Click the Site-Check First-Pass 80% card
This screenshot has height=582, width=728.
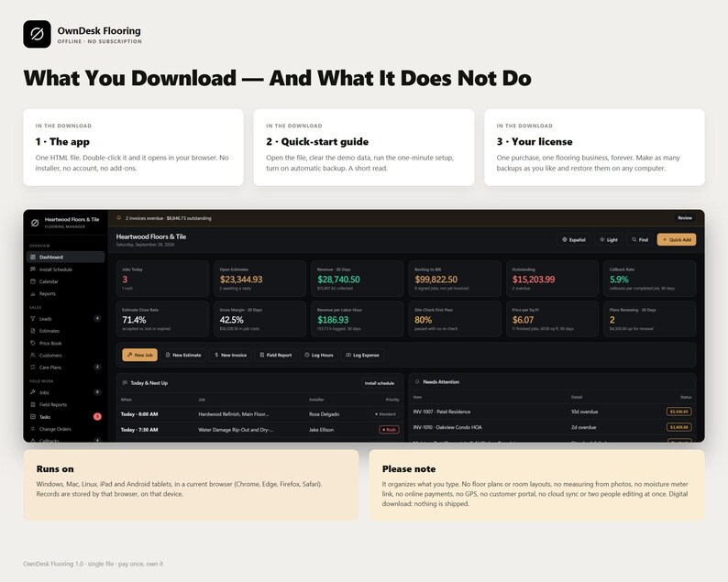(455, 319)
